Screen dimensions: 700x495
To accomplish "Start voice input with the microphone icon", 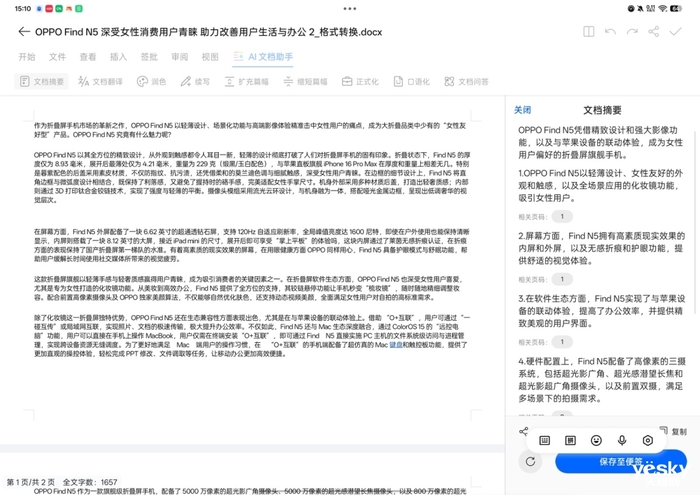I will click(x=622, y=441).
